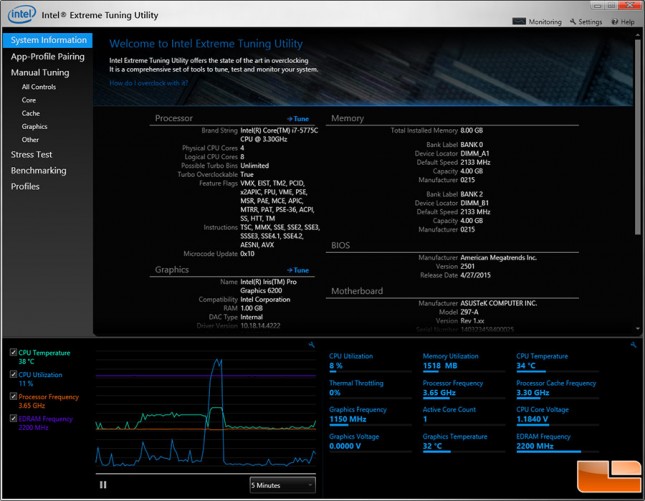Maximize the Extreme Tuning Utility window
Screen dimensions: 645x501
(611, 5)
